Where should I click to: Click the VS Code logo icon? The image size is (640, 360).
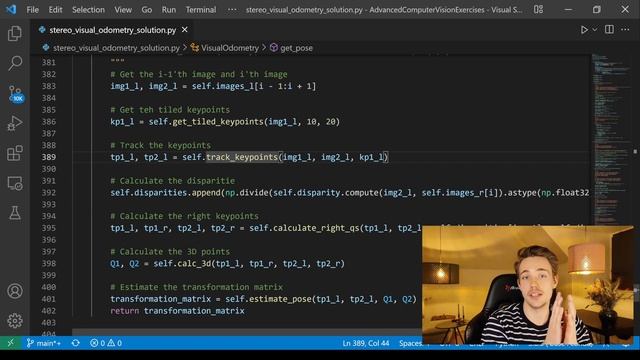11,9
